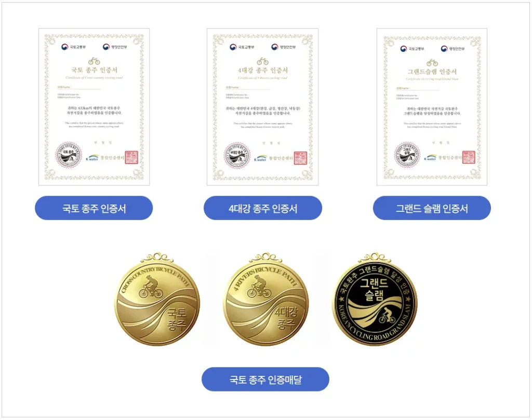The image size is (532, 420).
Task: Click 행정안전부 logo on 4대강 certificate
Action: (x=284, y=47)
